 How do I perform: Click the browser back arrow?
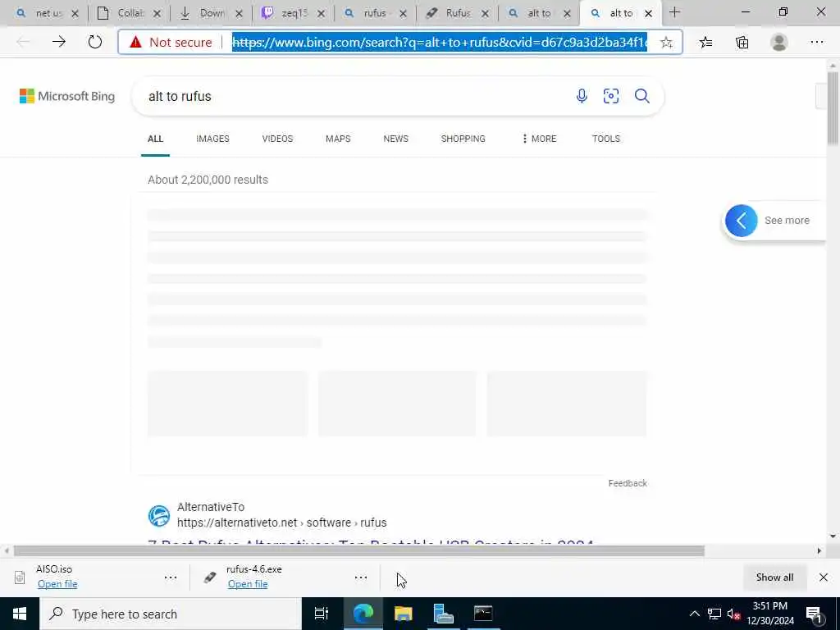click(x=23, y=42)
